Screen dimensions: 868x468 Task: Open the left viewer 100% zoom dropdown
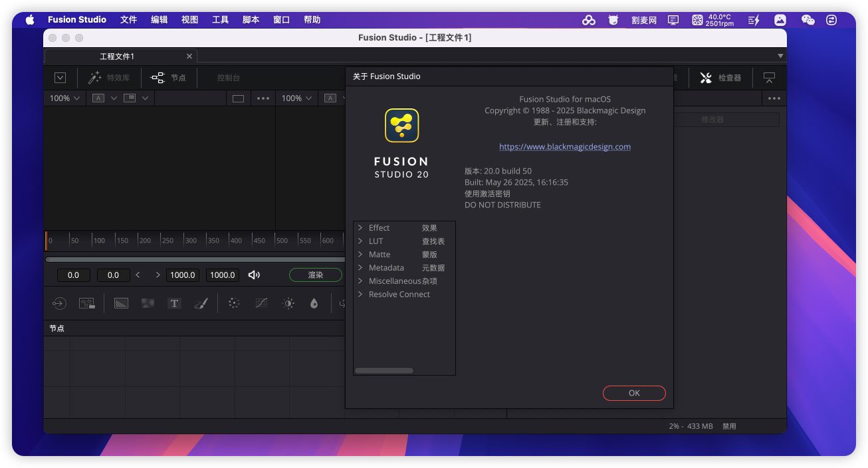pos(64,98)
